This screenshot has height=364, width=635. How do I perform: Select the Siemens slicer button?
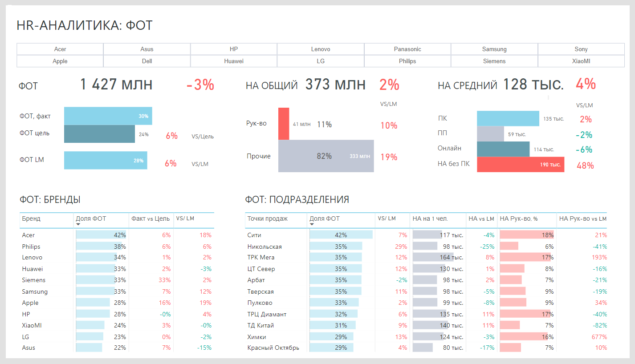[x=494, y=61]
